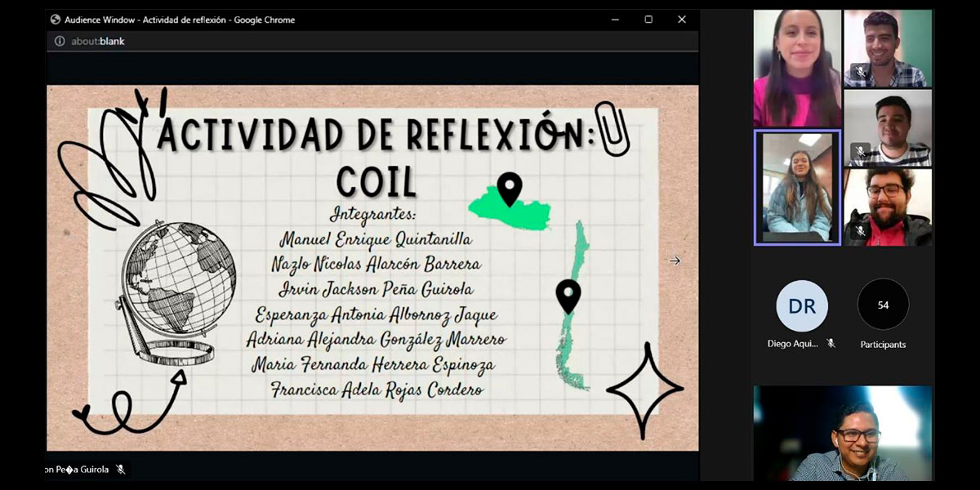Click name Adriana Alejandra González Marrero
The image size is (980, 490).
pyautogui.click(x=376, y=338)
